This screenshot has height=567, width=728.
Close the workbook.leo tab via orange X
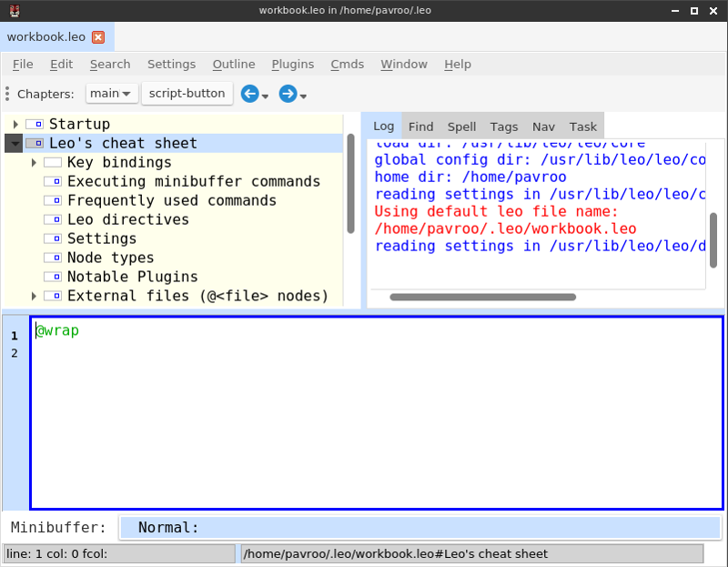pos(98,37)
